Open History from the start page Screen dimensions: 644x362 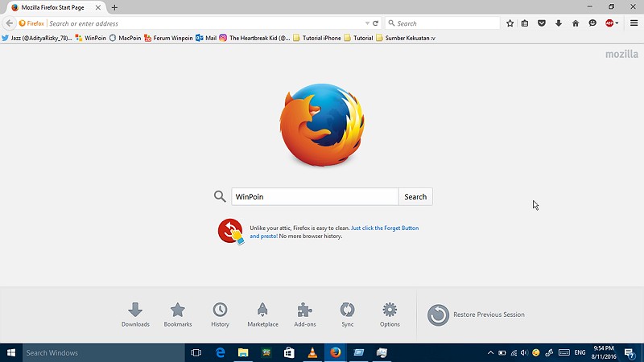220,315
